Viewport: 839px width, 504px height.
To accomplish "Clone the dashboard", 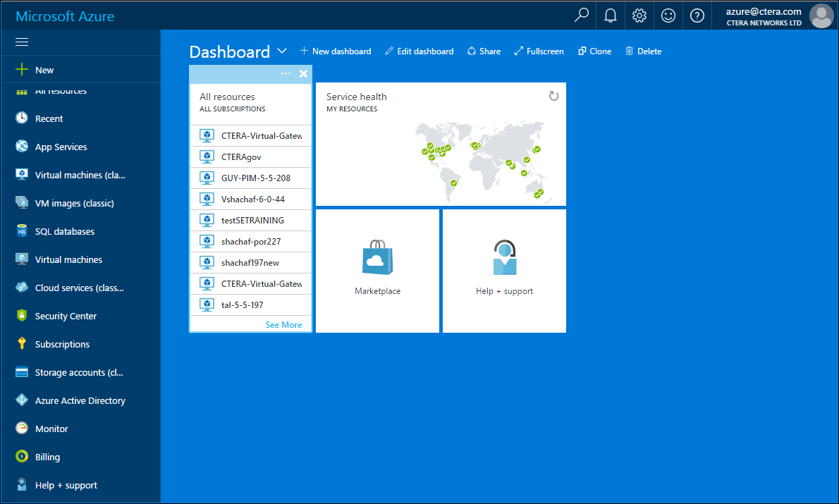I will coord(594,51).
